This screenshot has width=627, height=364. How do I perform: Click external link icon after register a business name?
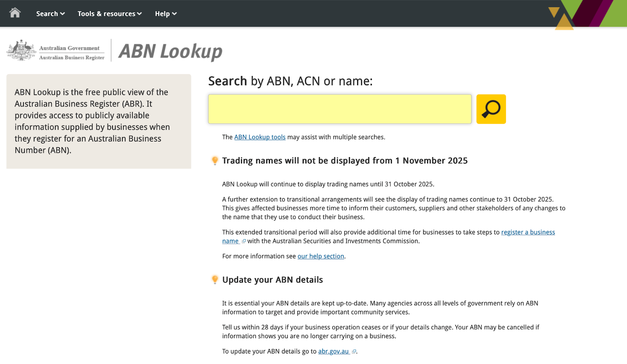(x=244, y=241)
